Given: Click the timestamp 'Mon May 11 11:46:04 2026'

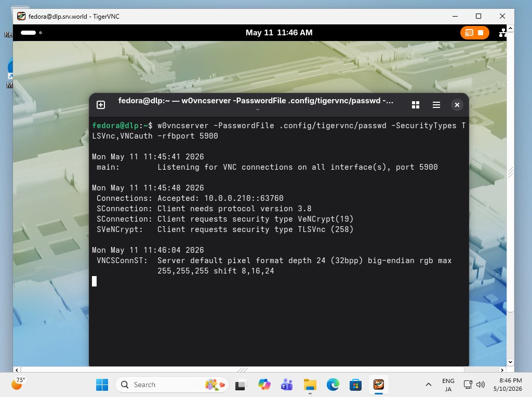Looking at the screenshot, I should click(x=148, y=250).
